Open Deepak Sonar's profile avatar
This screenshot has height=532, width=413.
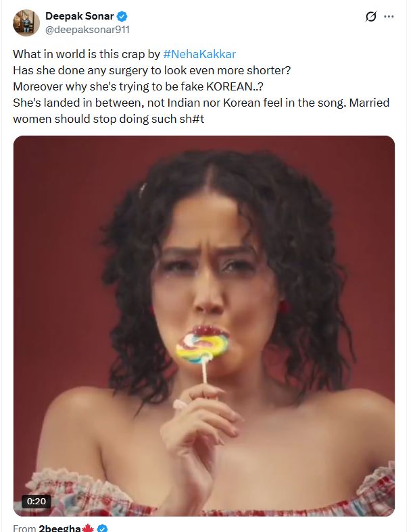click(26, 23)
